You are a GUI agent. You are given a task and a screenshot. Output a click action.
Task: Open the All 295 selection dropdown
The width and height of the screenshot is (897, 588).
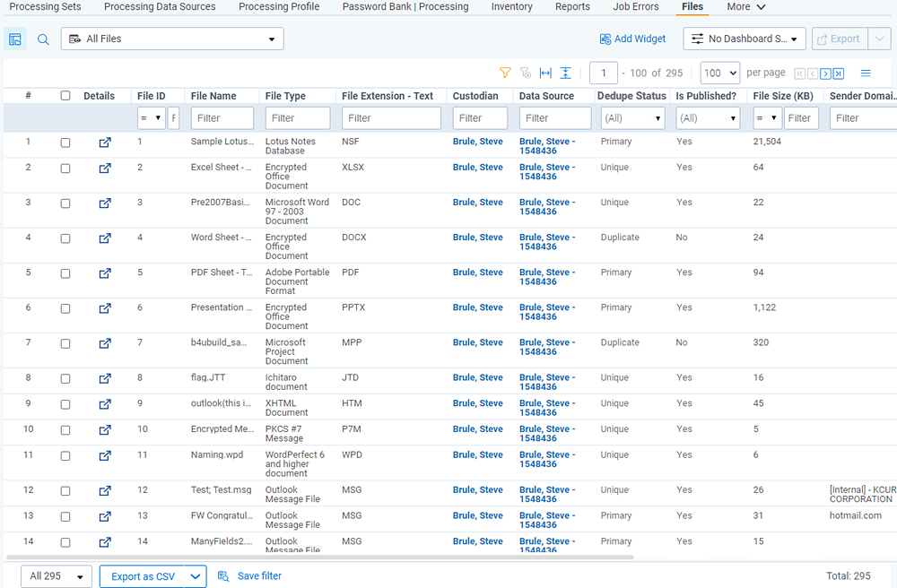[56, 576]
